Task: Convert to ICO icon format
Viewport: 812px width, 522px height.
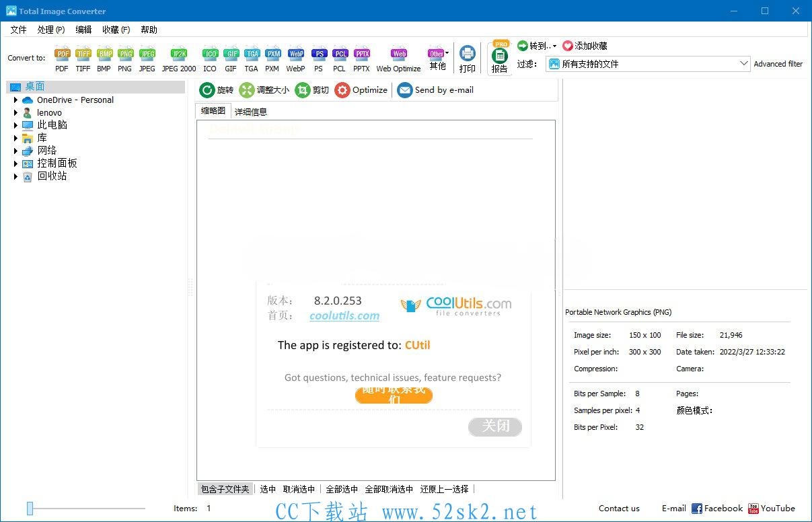Action: click(x=210, y=59)
